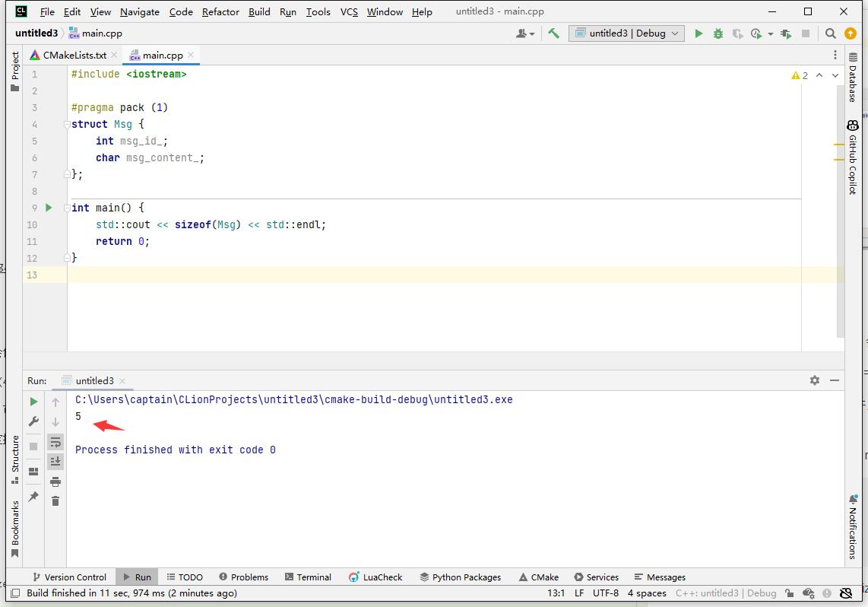
Task: Click the Profile run icon
Action: (756, 33)
